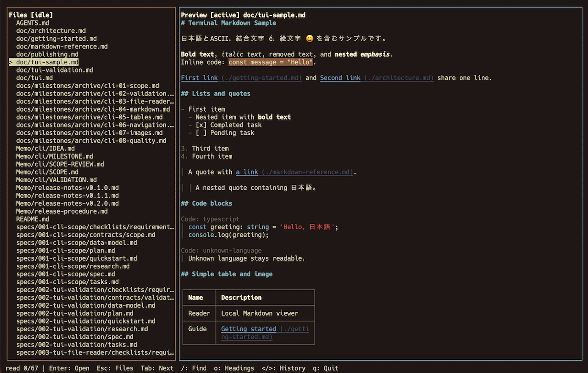The width and height of the screenshot is (588, 373).
Task: Follow the Second link to architecture.md
Action: point(341,78)
